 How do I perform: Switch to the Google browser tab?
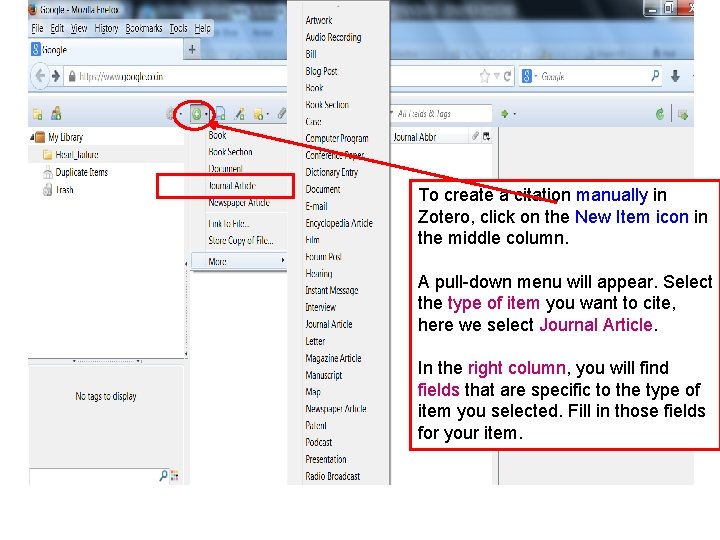click(106, 50)
